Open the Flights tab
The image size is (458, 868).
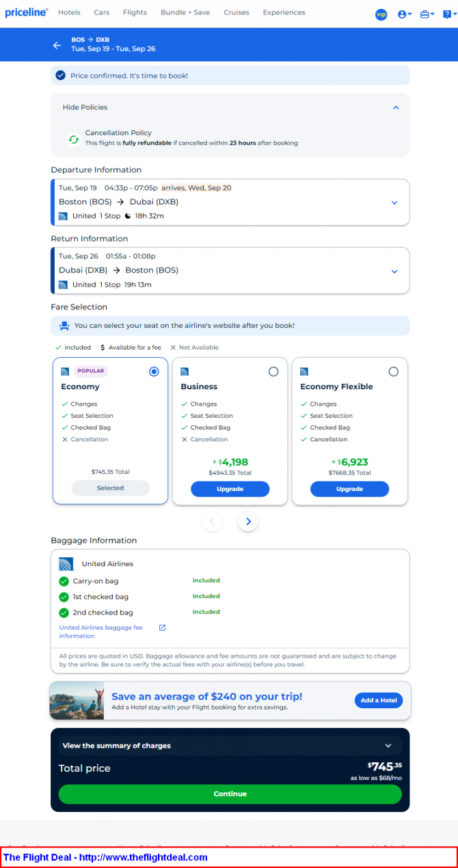(x=135, y=12)
